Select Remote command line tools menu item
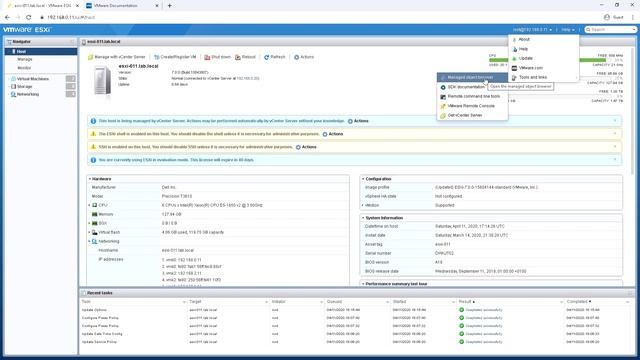 472,96
